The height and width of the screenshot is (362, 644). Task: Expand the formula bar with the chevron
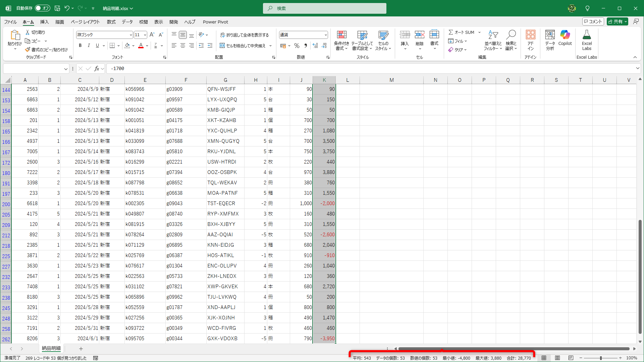coord(637,68)
